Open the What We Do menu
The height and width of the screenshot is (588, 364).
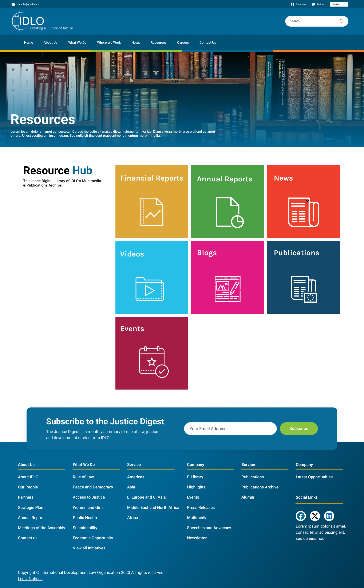point(77,43)
